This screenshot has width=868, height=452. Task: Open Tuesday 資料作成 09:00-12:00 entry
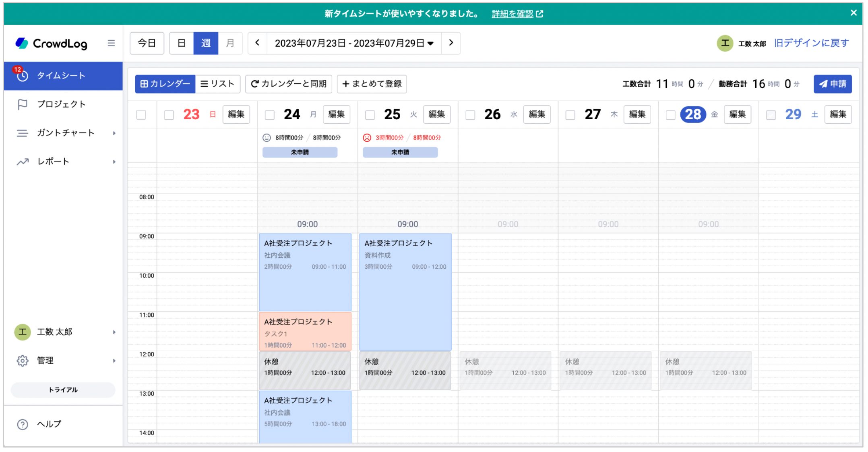(405, 292)
